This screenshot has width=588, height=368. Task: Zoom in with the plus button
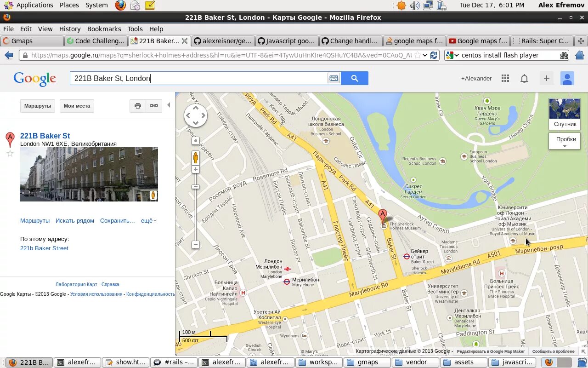(x=196, y=170)
